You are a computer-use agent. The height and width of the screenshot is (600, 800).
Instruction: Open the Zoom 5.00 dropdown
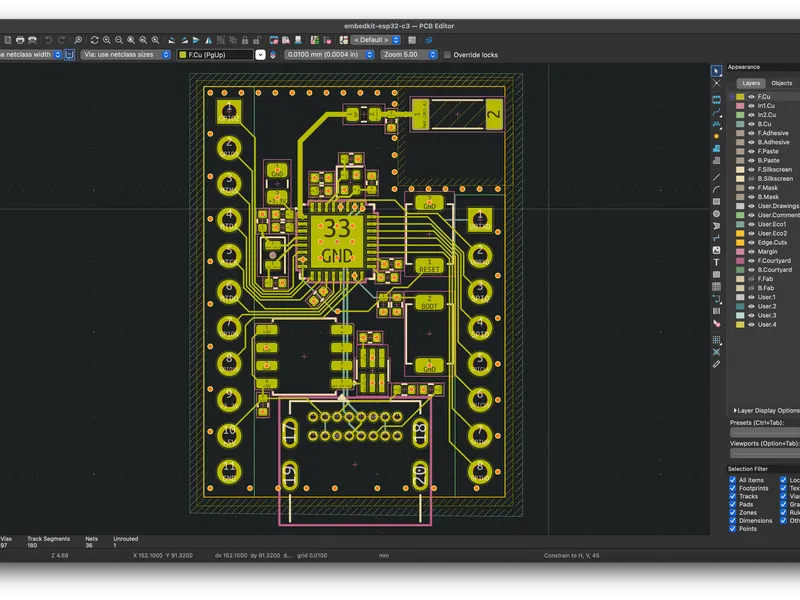tap(409, 55)
